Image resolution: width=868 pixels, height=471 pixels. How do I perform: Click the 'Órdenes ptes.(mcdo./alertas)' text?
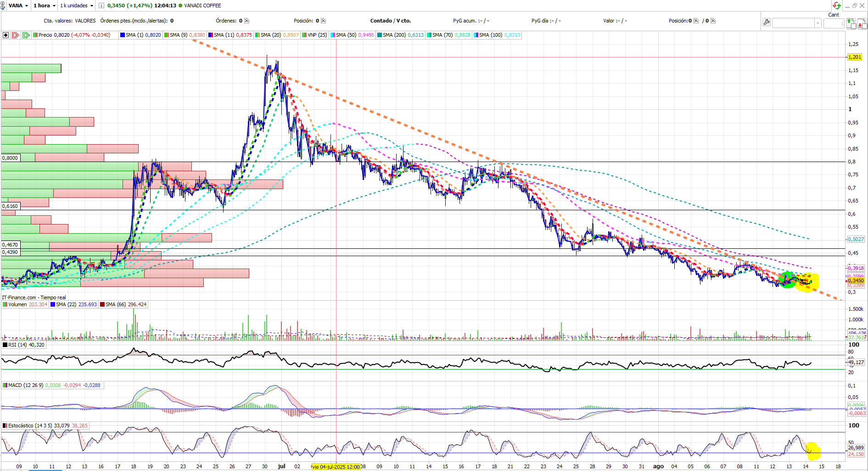tap(134, 21)
